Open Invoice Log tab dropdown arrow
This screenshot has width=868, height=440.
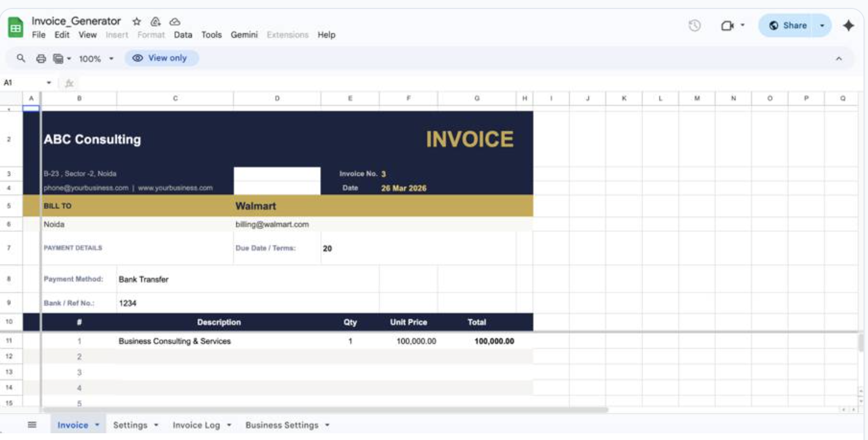[229, 425]
